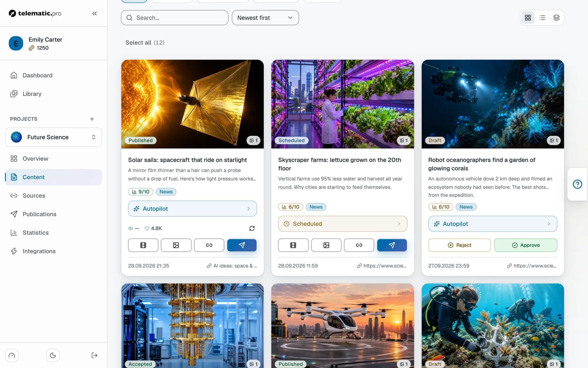This screenshot has height=368, width=588.
Task: Select the active Content menu item
Action: point(54,177)
